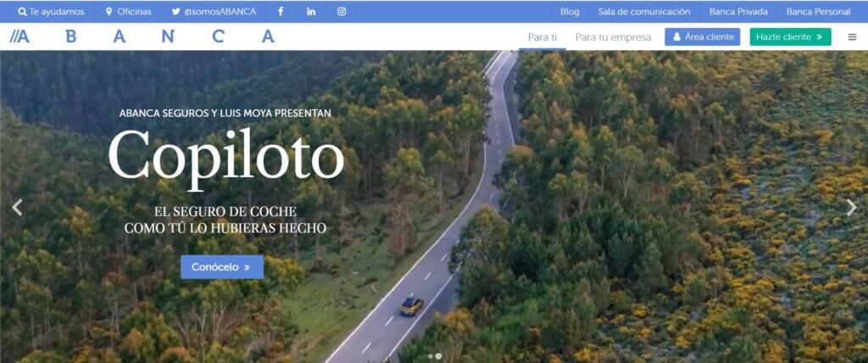Viewport: 868px width, 363px height.
Task: Open Te ayudamos search link
Action: coord(52,12)
